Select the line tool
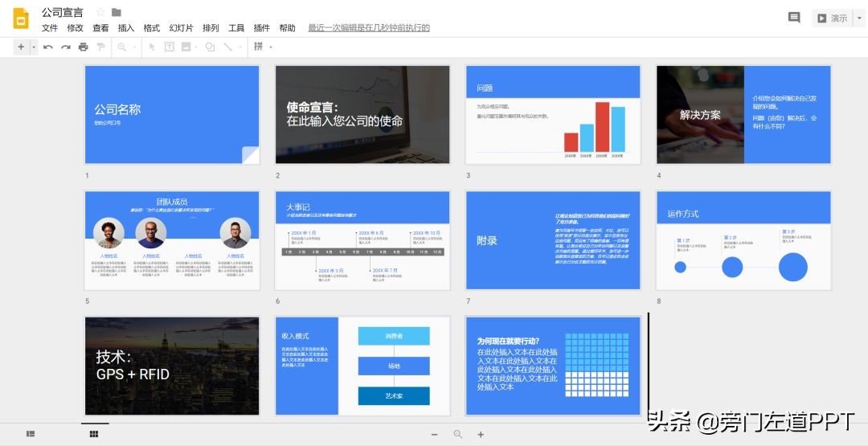 228,47
